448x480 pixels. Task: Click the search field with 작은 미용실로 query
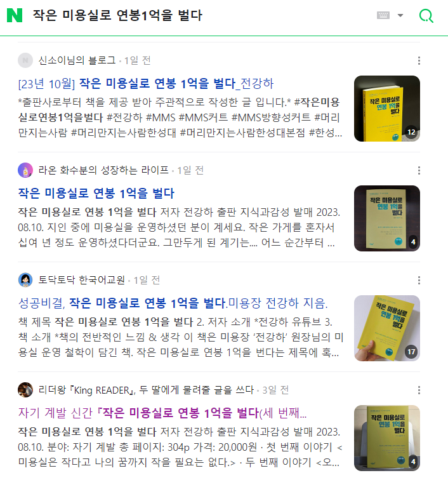pos(199,15)
